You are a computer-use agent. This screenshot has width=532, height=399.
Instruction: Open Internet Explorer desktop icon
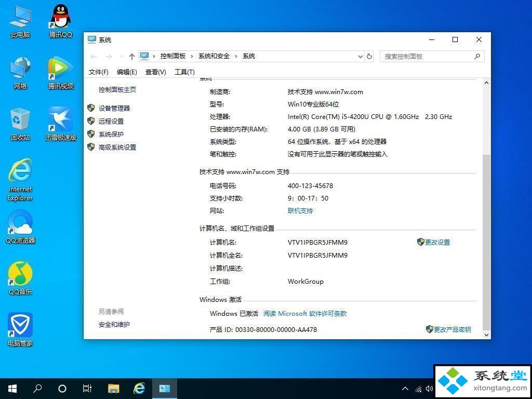[x=20, y=180]
